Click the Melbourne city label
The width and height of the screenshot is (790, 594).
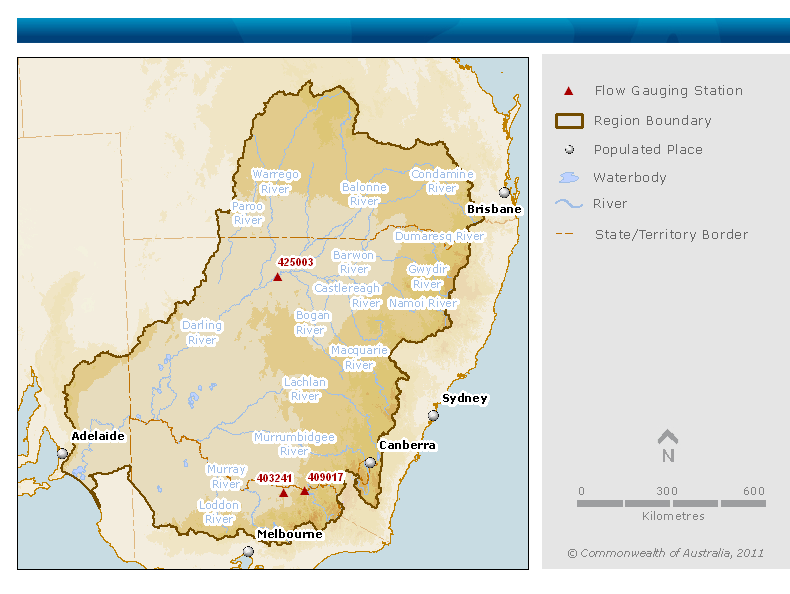tap(289, 534)
